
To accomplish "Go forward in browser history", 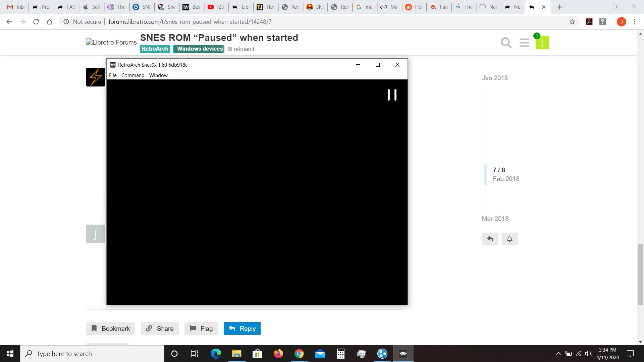I will point(22,22).
